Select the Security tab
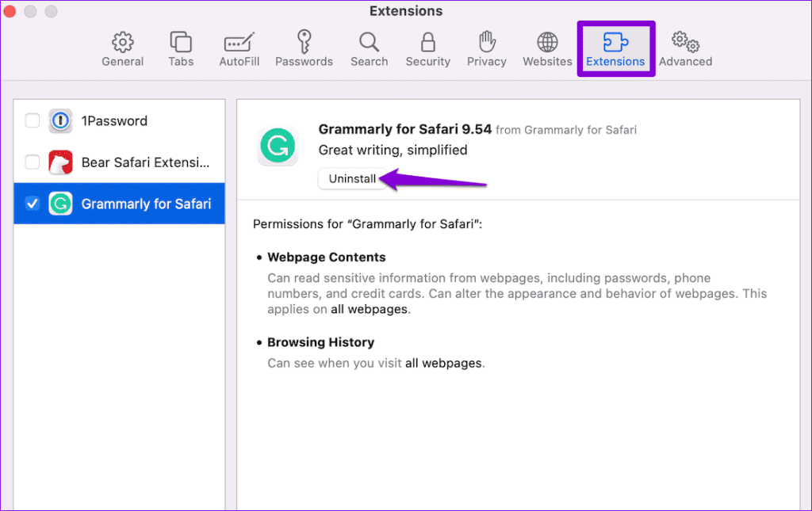The image size is (812, 511). (427, 49)
